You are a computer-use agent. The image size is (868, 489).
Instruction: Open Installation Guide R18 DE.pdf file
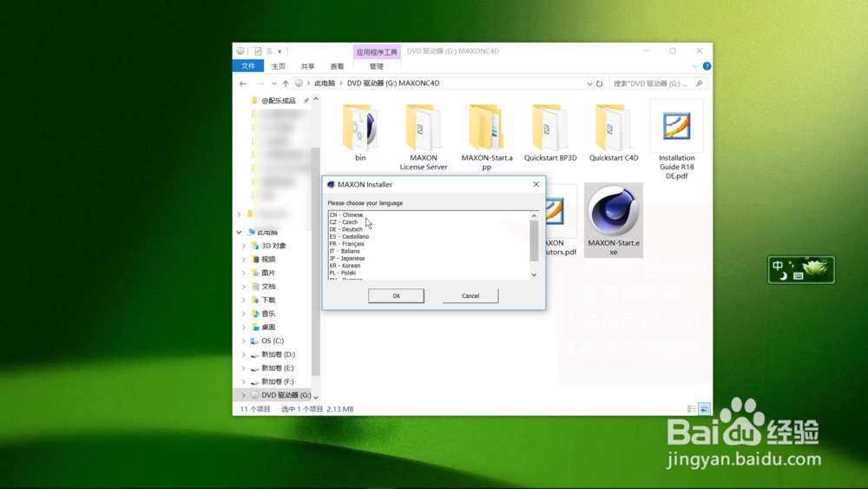click(x=676, y=141)
